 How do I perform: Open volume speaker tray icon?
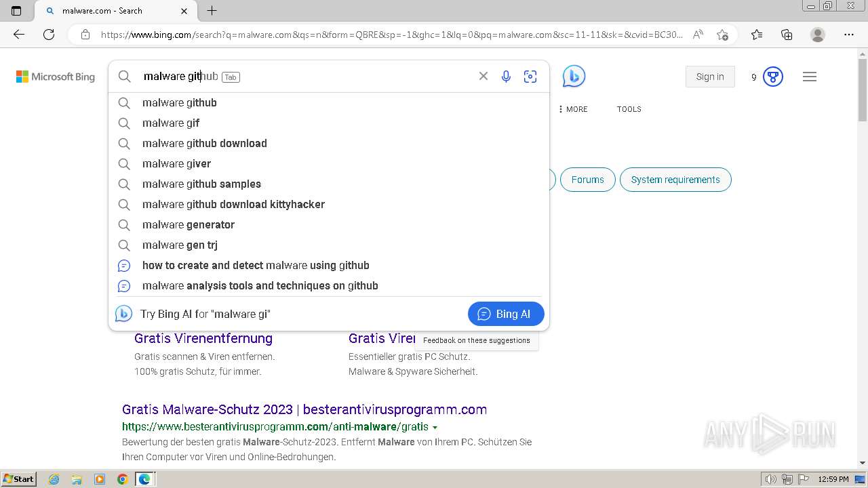coord(770,479)
